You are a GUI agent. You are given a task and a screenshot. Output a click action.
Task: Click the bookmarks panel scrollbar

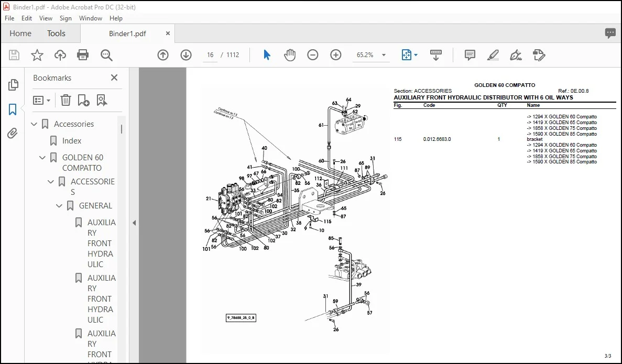(122, 129)
